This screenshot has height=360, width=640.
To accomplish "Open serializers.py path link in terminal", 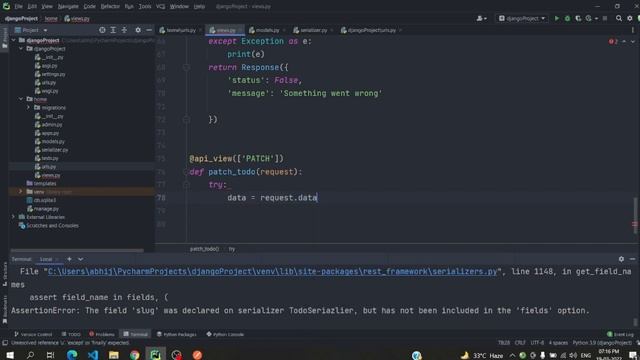I will 273,272.
